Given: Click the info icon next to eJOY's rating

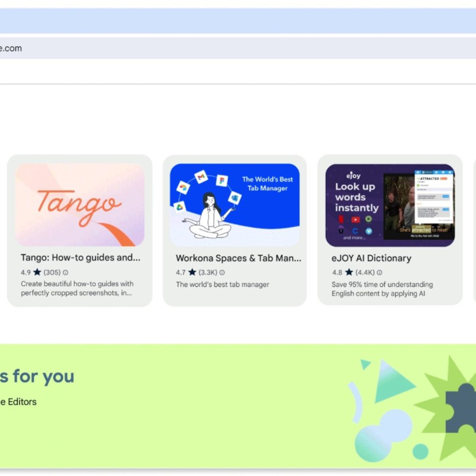Looking at the screenshot, I should pyautogui.click(x=379, y=273).
